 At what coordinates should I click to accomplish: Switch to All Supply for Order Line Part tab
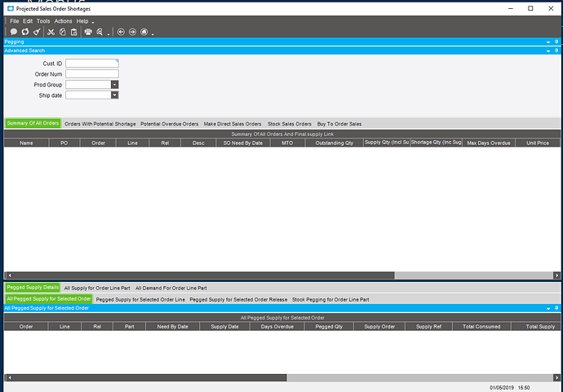97,288
